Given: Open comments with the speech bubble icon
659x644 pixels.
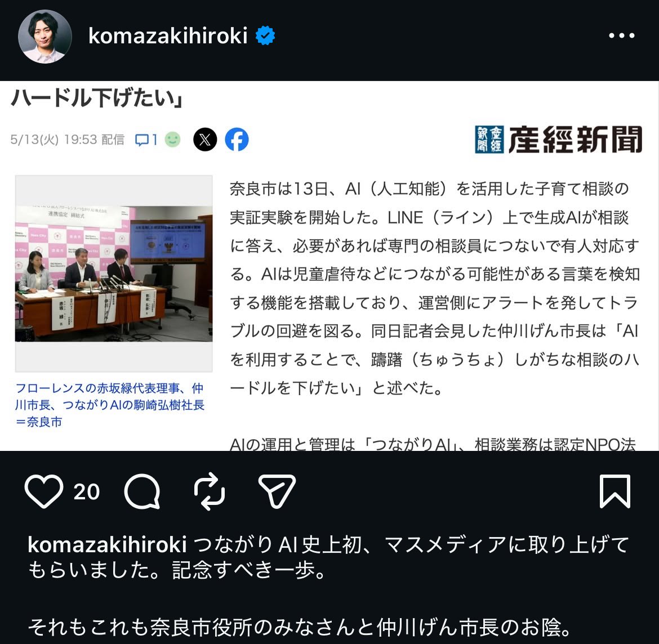Looking at the screenshot, I should (142, 491).
